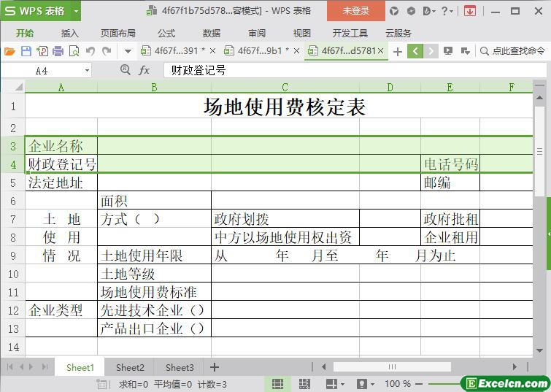Open the Name Box dropdown arrow
The height and width of the screenshot is (392, 551).
click(x=88, y=71)
